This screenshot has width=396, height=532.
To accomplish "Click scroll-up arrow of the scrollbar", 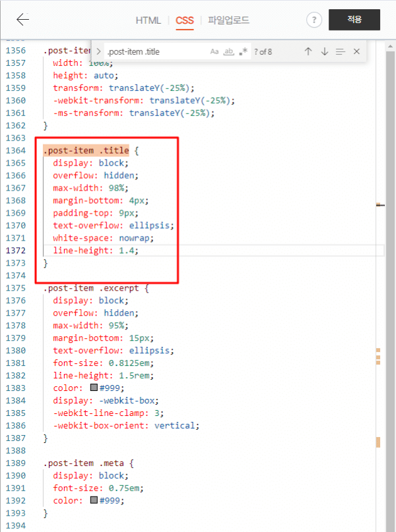I will coord(390,46).
